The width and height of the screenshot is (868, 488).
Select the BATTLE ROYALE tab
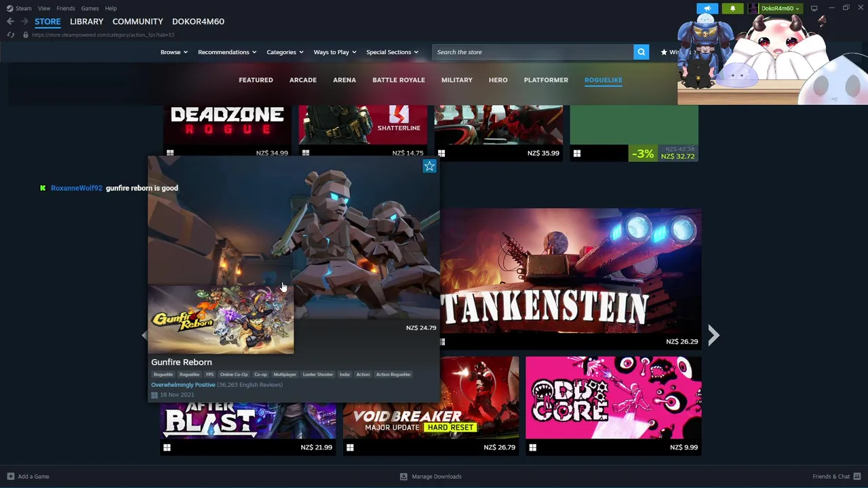click(x=399, y=80)
